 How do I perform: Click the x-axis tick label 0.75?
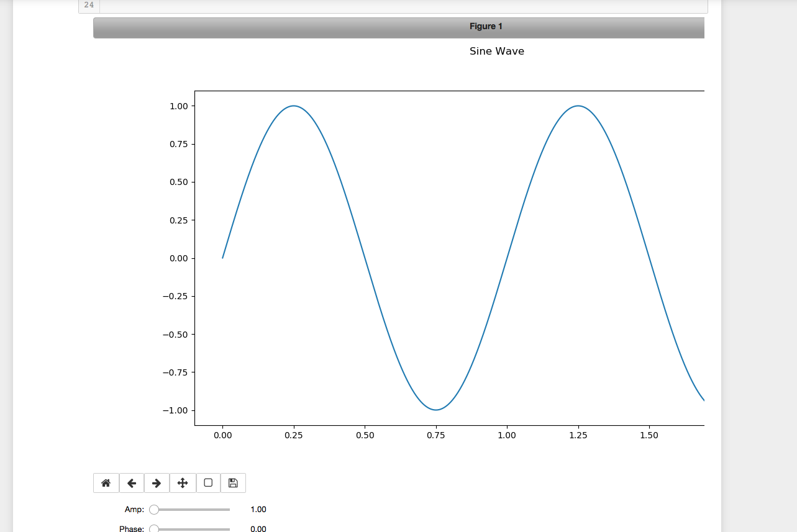click(x=436, y=435)
